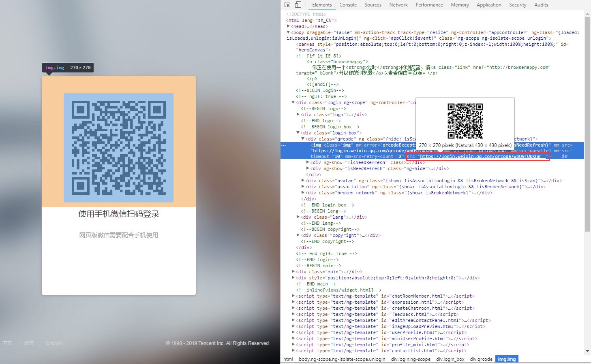The image size is (591, 364).
Task: Expand the div class copyright node
Action: click(298, 235)
